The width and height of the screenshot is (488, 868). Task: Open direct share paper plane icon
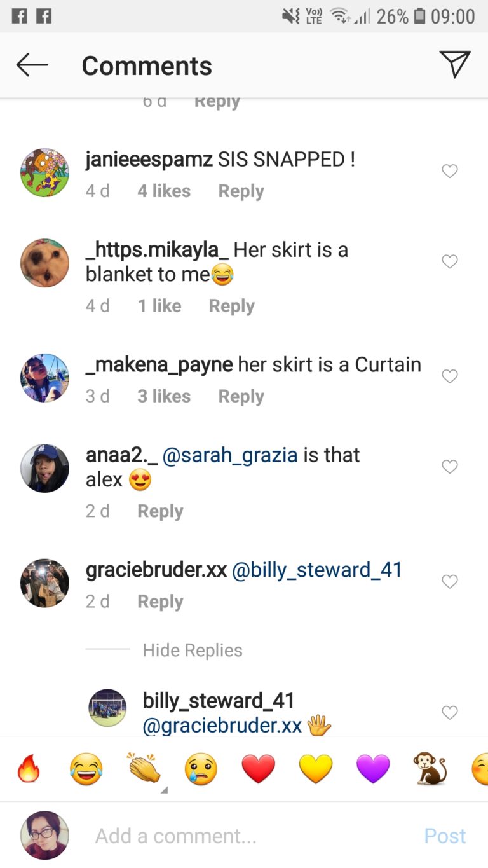455,64
